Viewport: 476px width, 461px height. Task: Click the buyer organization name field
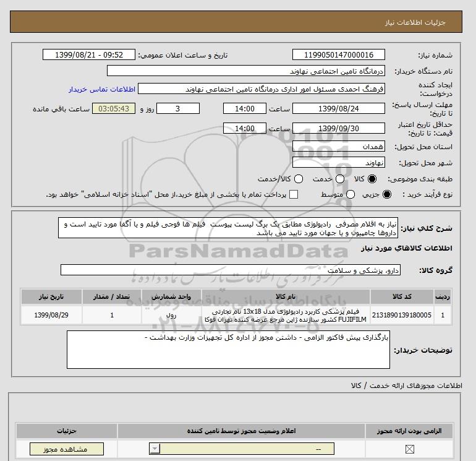(x=246, y=71)
